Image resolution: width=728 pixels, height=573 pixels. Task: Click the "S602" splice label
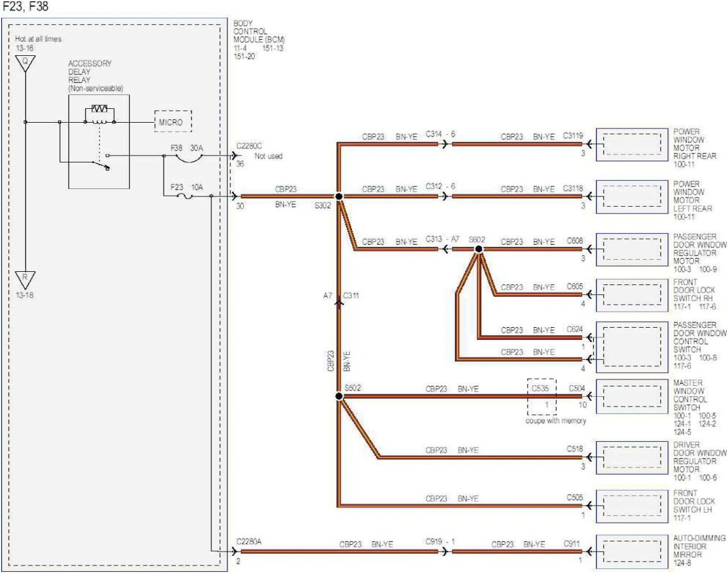pyautogui.click(x=477, y=240)
